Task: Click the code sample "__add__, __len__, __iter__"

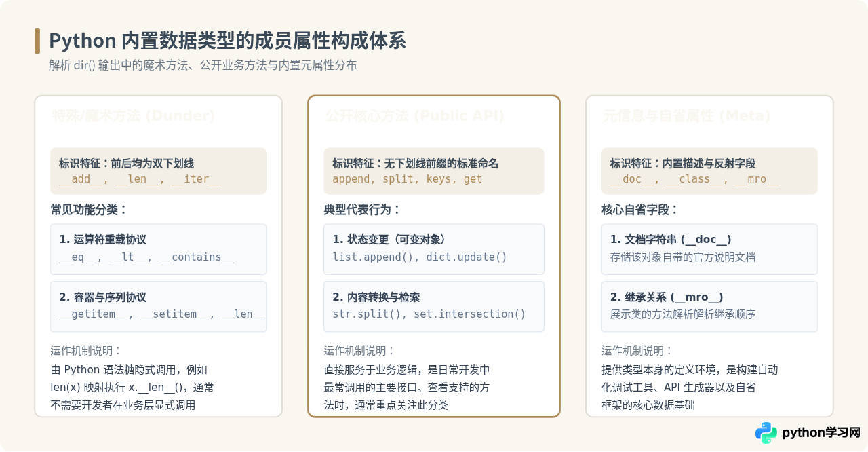Action: click(x=140, y=179)
